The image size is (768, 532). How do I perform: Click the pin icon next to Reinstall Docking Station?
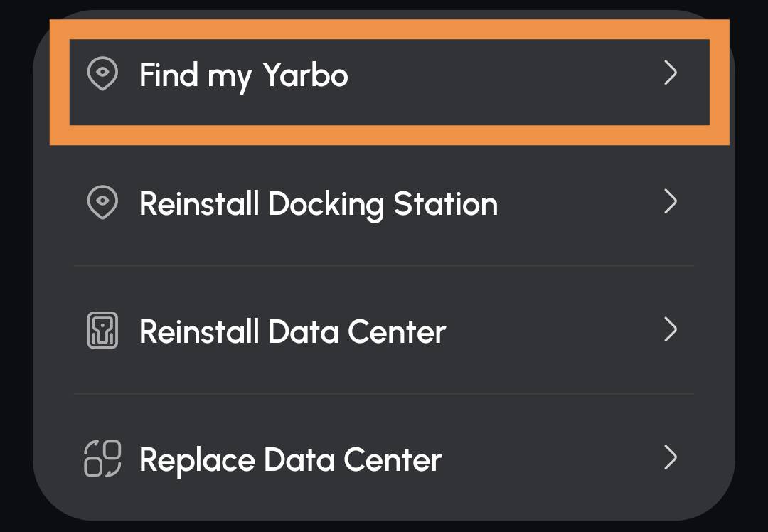point(102,202)
